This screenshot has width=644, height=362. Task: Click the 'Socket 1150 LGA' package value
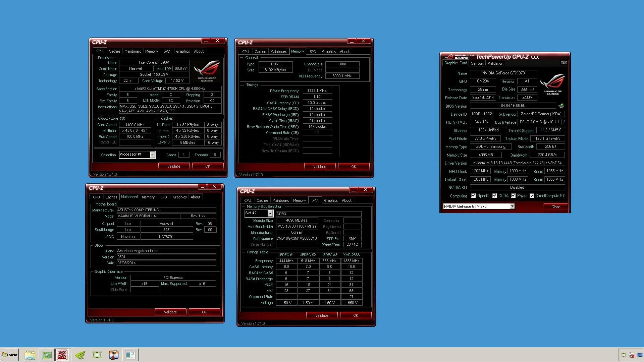click(154, 75)
